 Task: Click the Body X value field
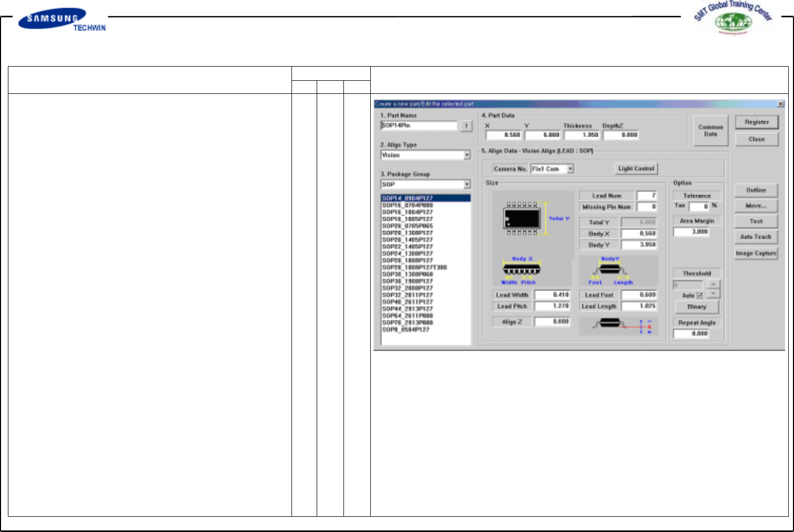click(639, 233)
